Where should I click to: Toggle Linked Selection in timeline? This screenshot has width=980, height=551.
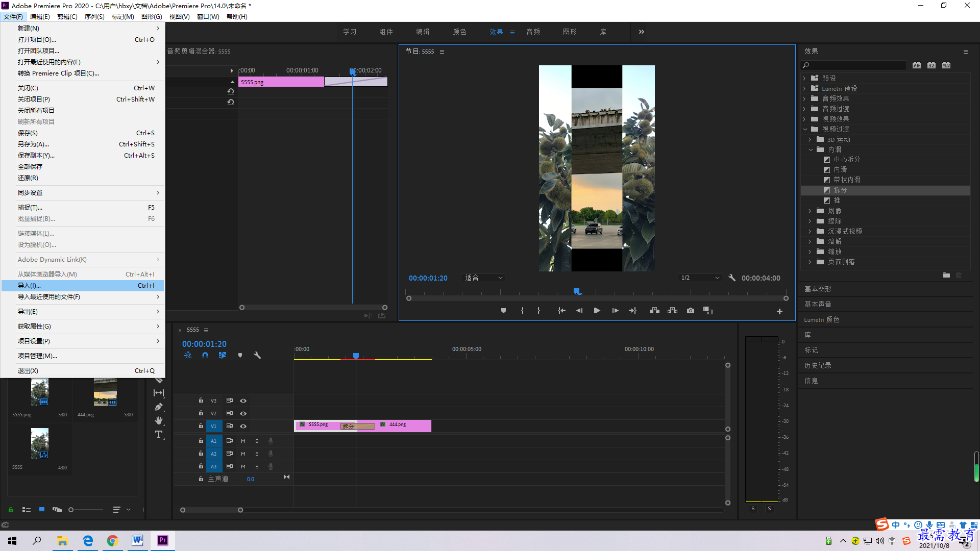click(222, 355)
